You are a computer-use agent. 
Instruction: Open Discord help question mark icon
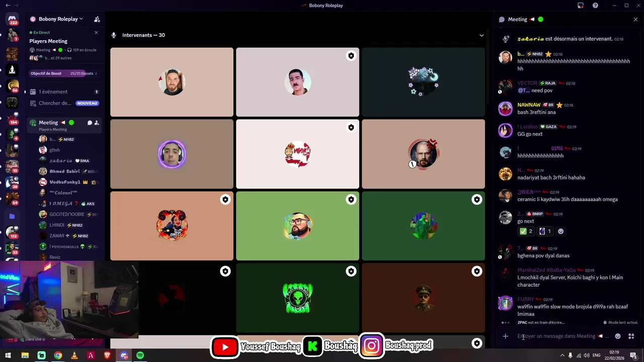[x=595, y=6]
